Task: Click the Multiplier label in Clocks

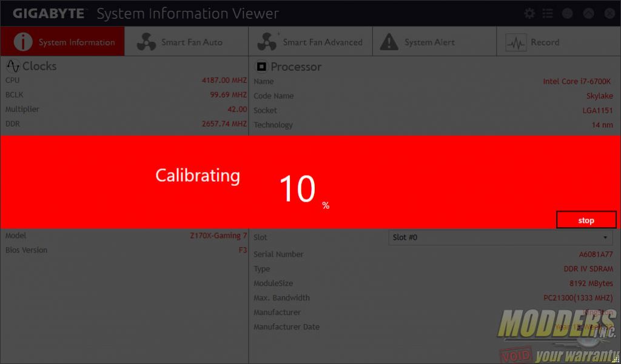Action: pos(22,109)
